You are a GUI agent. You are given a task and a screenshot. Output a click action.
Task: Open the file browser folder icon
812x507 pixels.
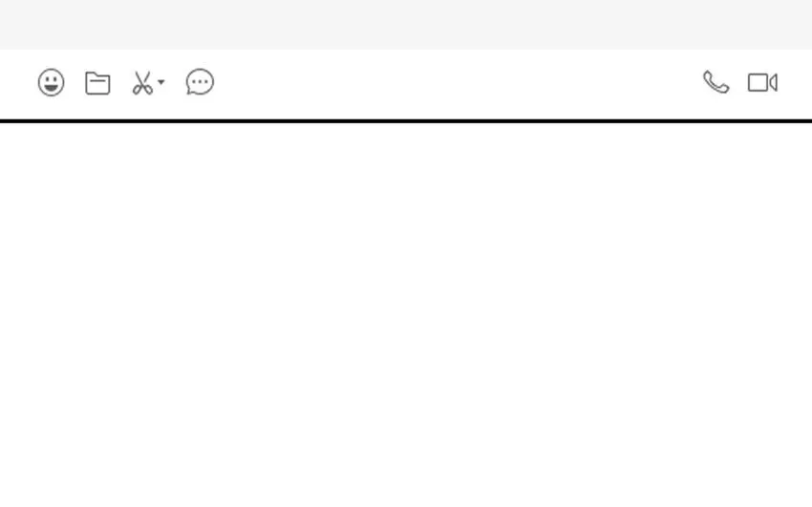coord(97,83)
